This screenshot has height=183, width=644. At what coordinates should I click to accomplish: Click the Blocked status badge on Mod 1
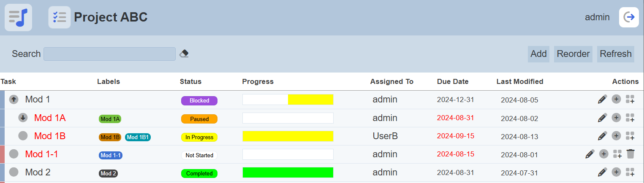click(x=199, y=100)
